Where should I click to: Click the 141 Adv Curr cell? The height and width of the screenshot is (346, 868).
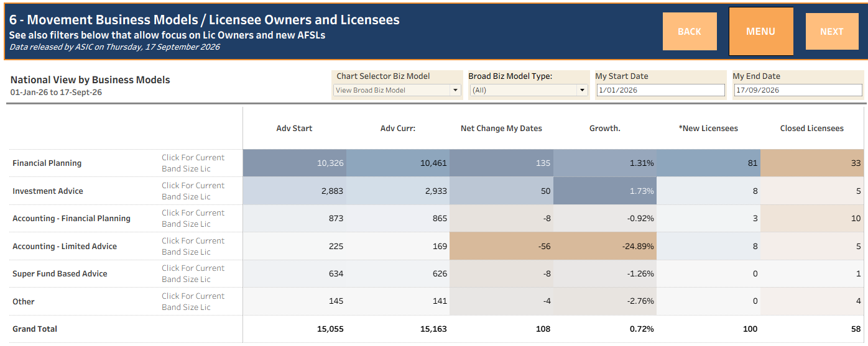(398, 301)
